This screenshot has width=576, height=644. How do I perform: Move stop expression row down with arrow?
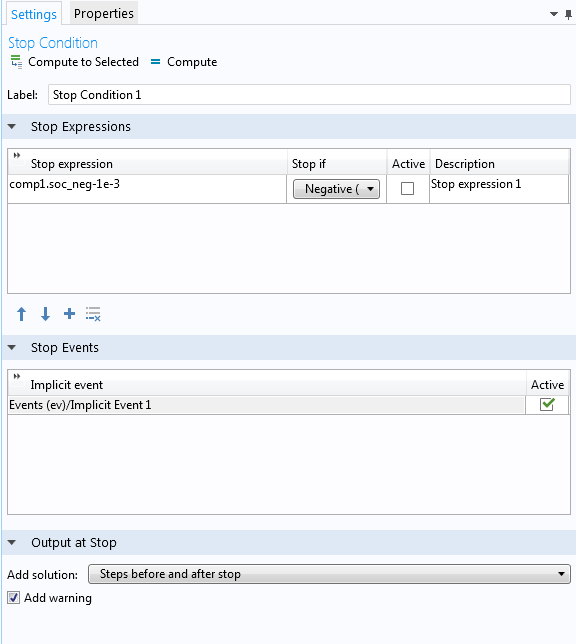(45, 314)
